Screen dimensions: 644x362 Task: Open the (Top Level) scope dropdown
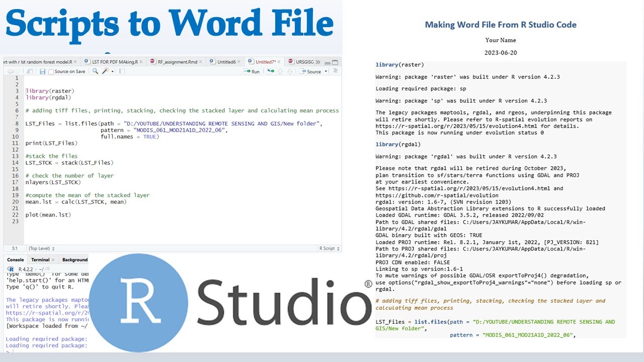(41, 248)
